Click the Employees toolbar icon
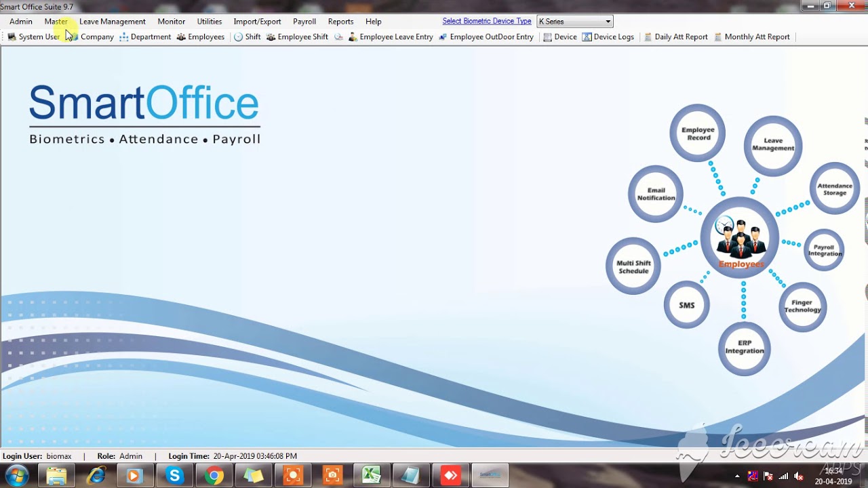The image size is (868, 488). [200, 37]
